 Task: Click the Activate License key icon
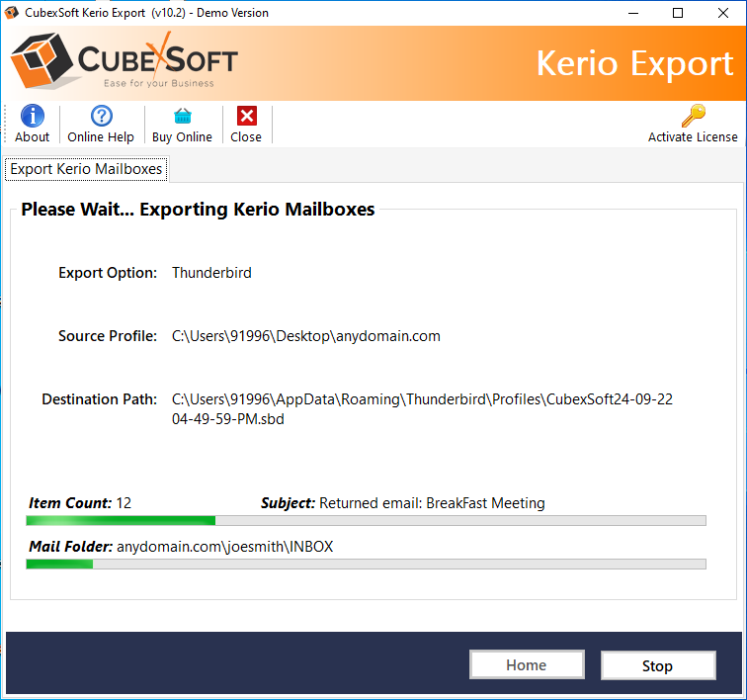coord(693,116)
